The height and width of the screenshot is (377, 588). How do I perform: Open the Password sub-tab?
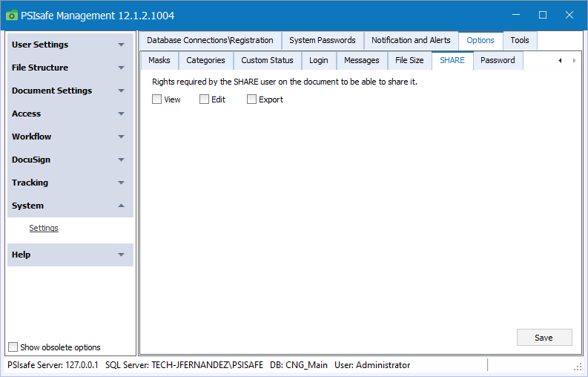click(x=498, y=60)
